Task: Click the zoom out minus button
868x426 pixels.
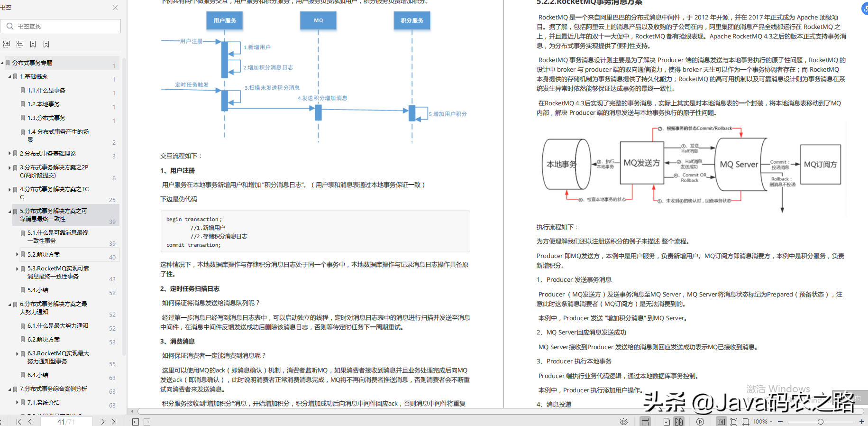Action: (780, 422)
